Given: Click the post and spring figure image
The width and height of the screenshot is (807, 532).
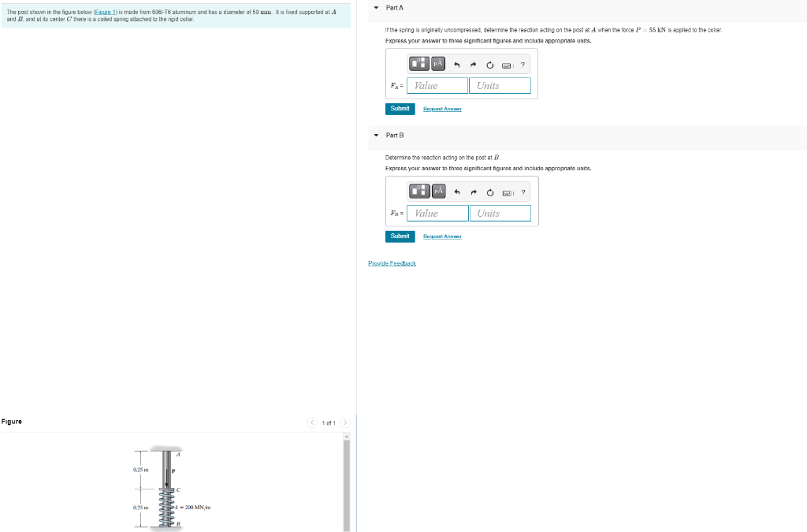Looking at the screenshot, I should (172, 488).
